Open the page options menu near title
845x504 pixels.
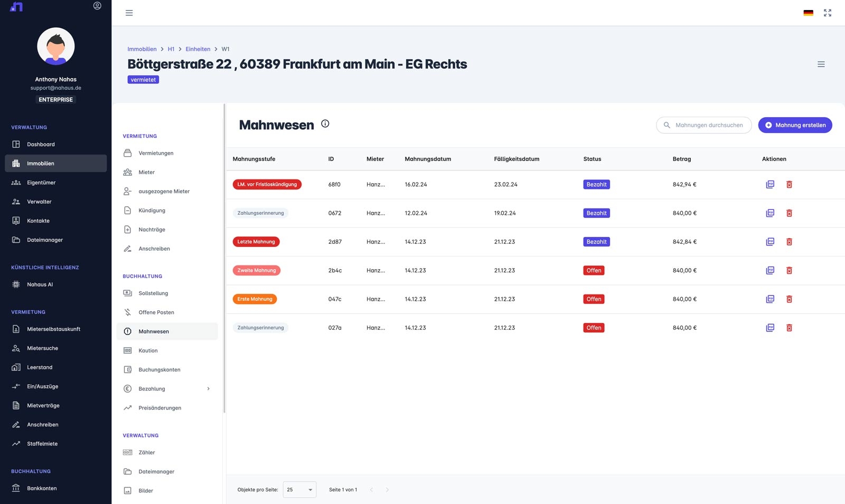coord(821,64)
